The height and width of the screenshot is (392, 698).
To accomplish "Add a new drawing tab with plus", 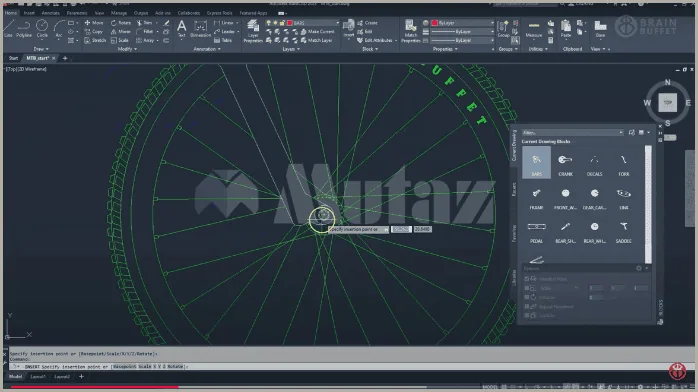I will 65,58.
